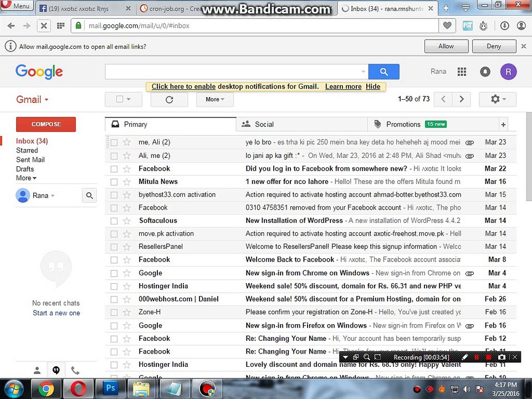Open Opera speed dial grid icon
This screenshot has height=399, width=532.
[61, 26]
